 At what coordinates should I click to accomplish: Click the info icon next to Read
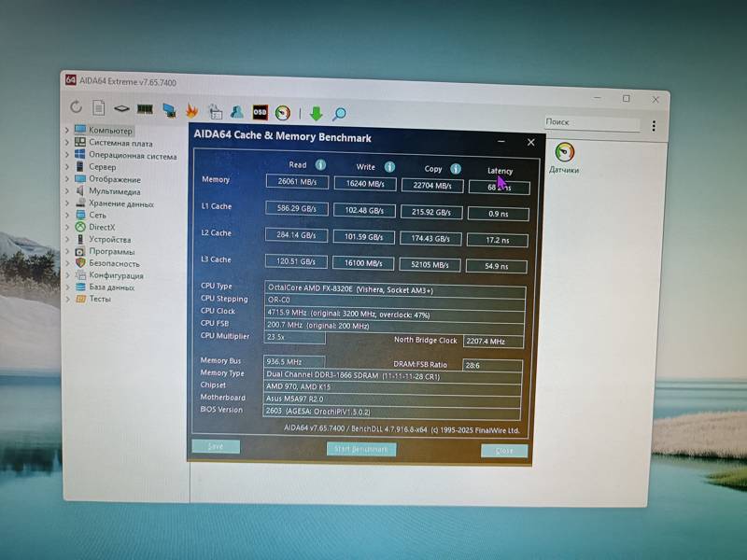320,165
